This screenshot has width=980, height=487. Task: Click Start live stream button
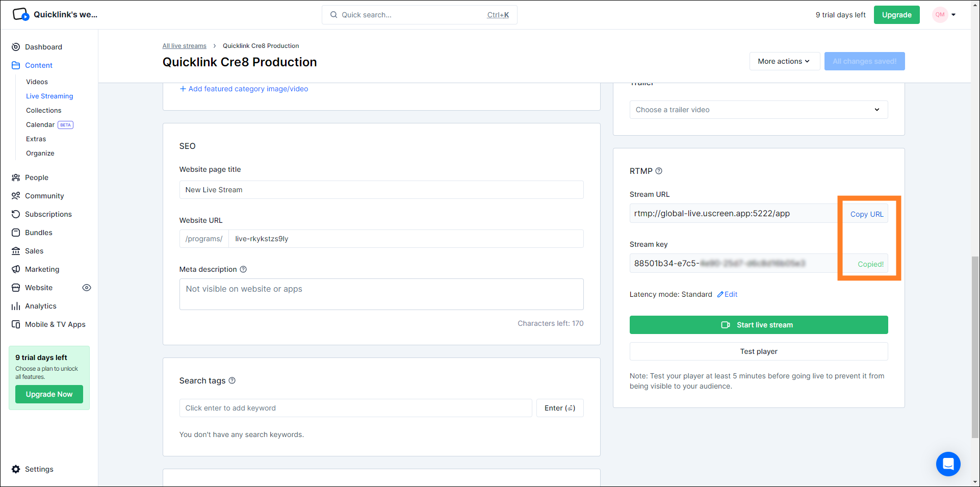click(759, 325)
